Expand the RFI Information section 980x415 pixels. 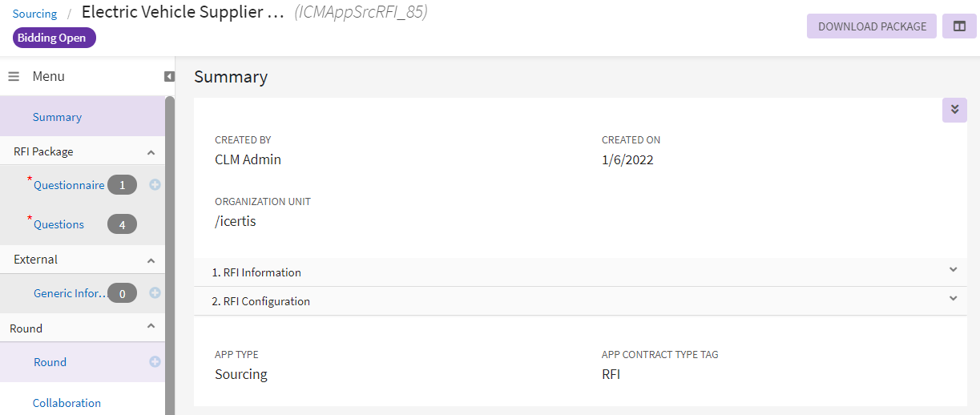point(953,270)
